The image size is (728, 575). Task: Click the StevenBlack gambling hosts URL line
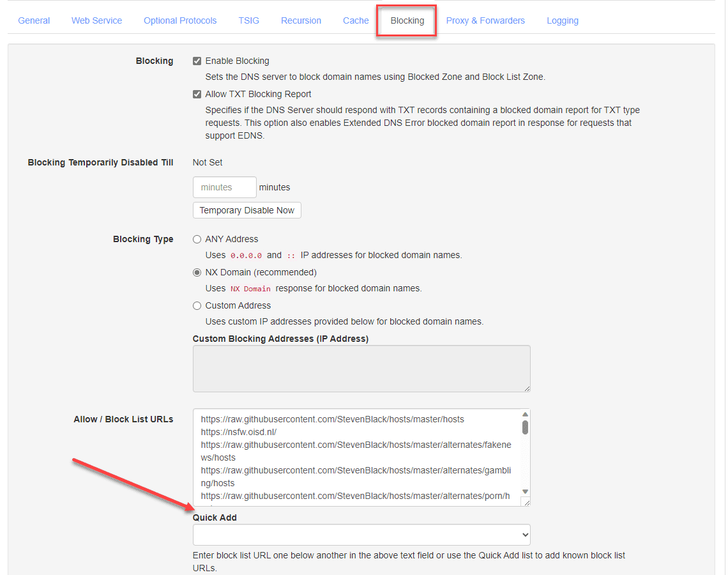click(356, 477)
